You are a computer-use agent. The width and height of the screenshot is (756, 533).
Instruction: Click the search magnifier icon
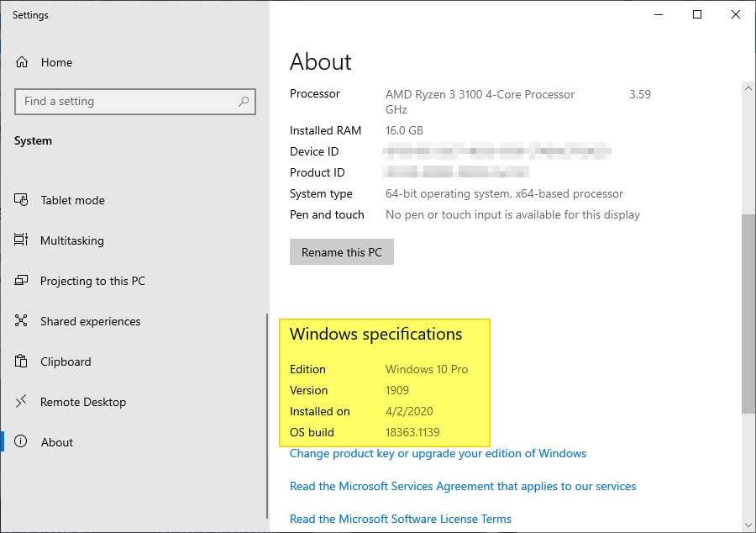tap(244, 101)
